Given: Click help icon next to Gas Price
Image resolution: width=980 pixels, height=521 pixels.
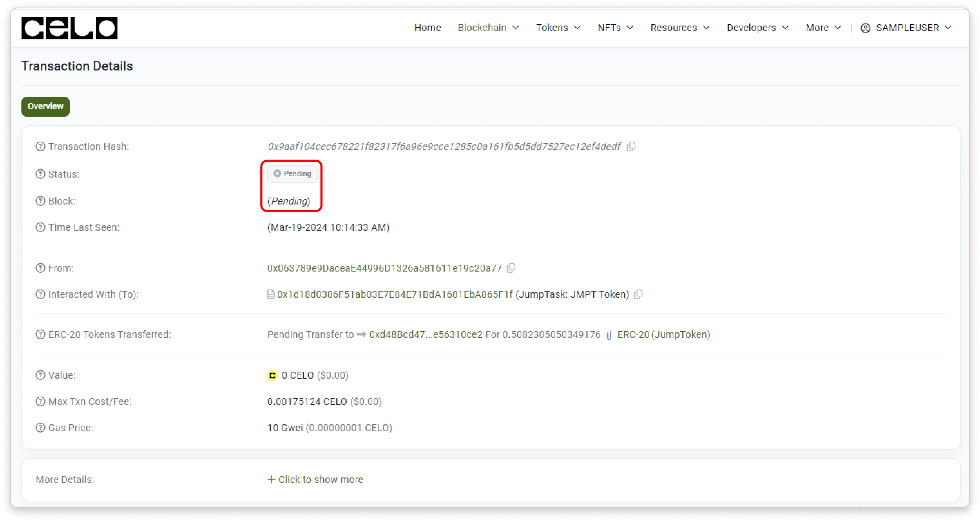Looking at the screenshot, I should click(x=40, y=428).
